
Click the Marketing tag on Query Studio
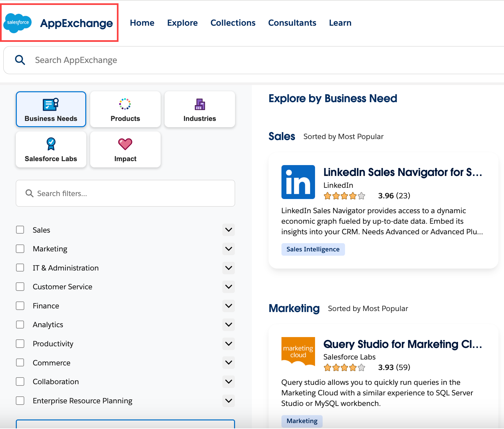pyautogui.click(x=302, y=421)
